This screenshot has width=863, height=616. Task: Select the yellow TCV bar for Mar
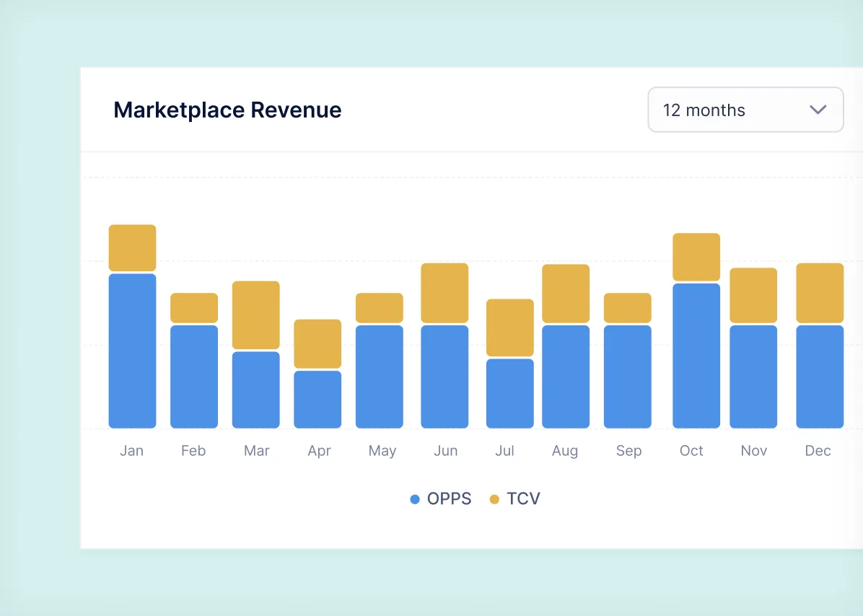256,315
